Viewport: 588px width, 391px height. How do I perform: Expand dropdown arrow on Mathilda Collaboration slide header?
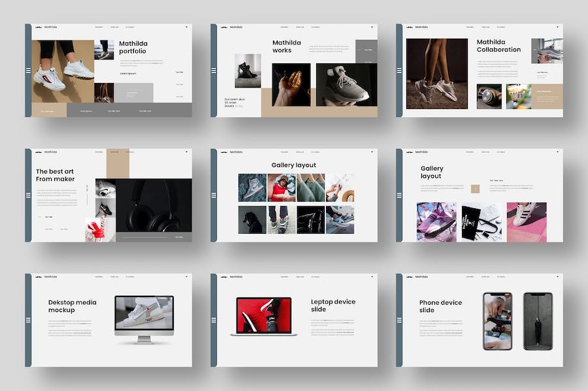click(x=558, y=27)
